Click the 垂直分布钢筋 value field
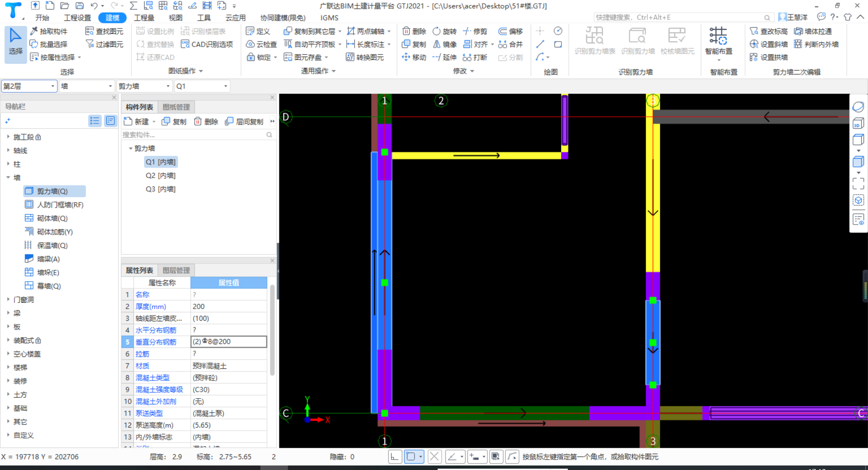The image size is (868, 470). pos(229,342)
